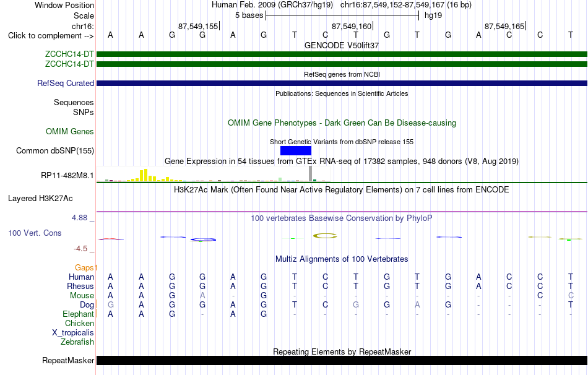The height and width of the screenshot is (375, 588).
Task: Click the X_tropicalis species label
Action: point(73,333)
